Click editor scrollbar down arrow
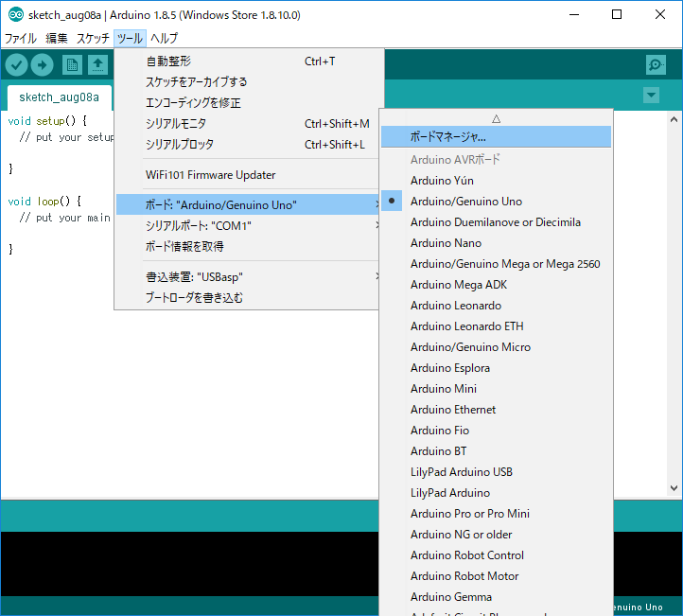Image resolution: width=683 pixels, height=616 pixels. [x=674, y=488]
